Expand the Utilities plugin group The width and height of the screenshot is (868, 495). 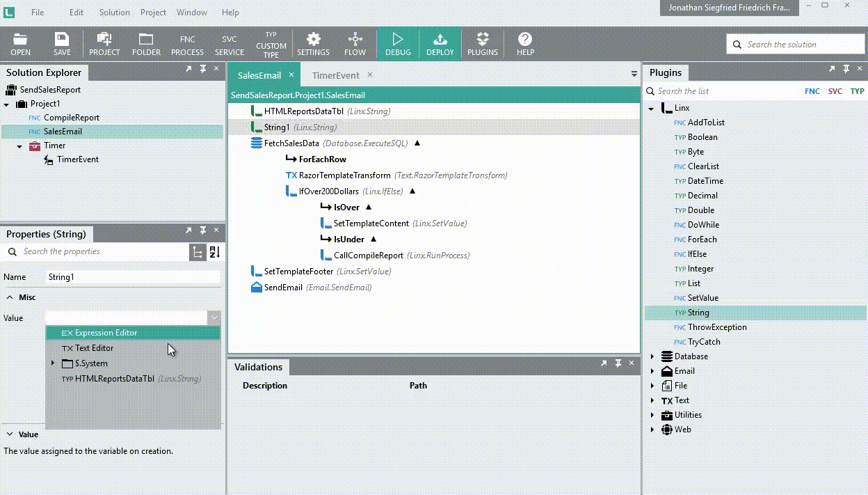(x=652, y=415)
